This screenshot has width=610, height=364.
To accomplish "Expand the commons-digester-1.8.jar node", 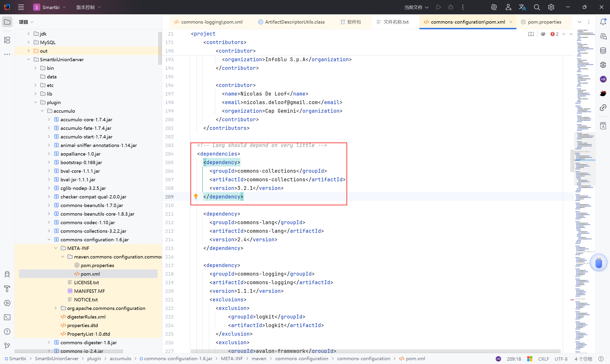I will click(49, 342).
